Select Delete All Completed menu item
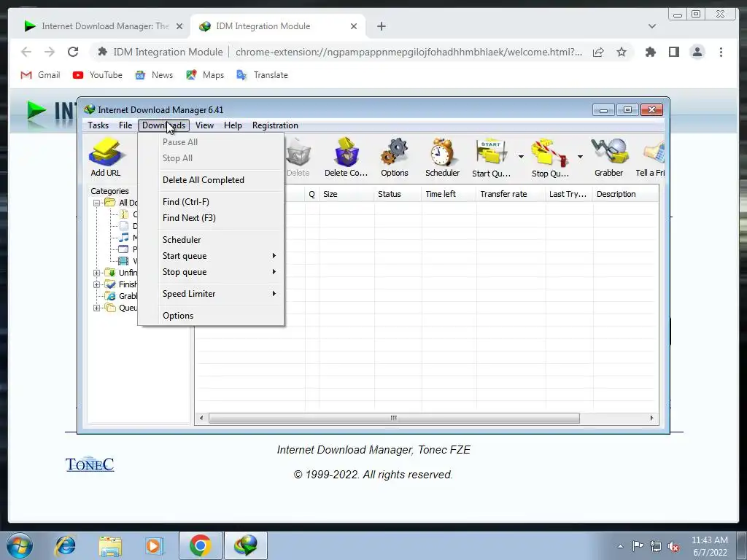This screenshot has width=747, height=560. pyautogui.click(x=211, y=180)
